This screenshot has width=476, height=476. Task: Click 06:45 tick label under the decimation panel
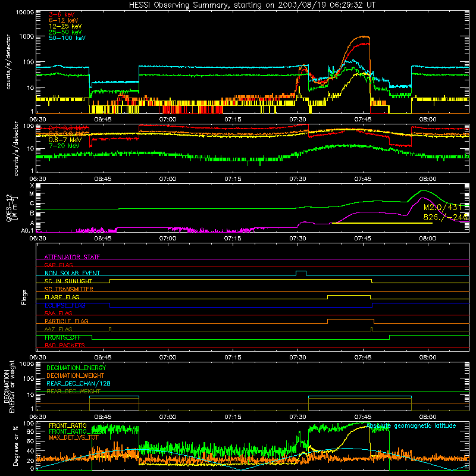102,417
